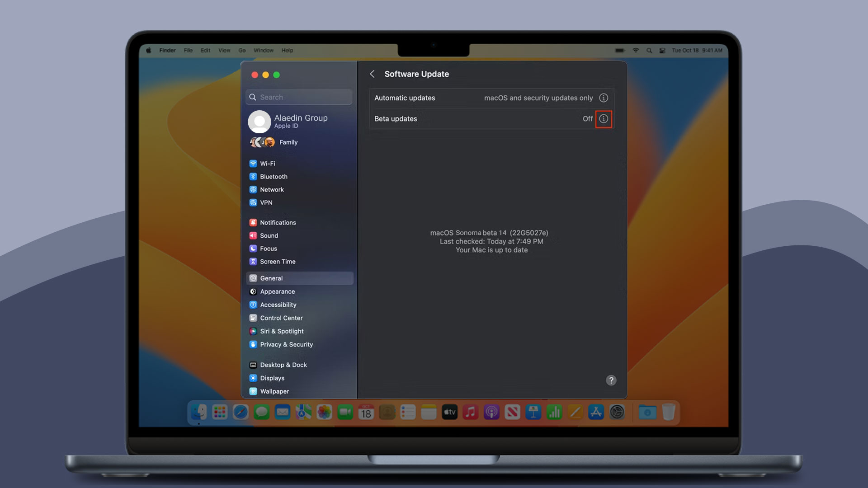This screenshot has width=868, height=488.
Task: Open Contacts in the Dock
Action: coord(387,412)
